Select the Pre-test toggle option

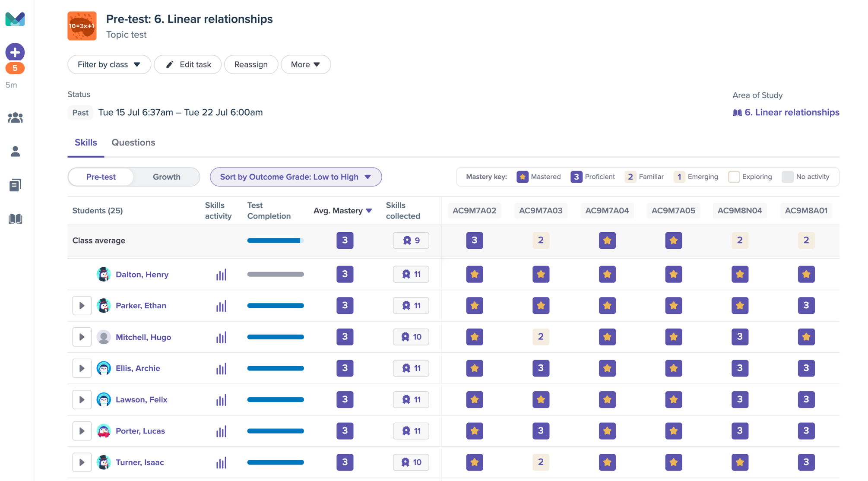101,177
